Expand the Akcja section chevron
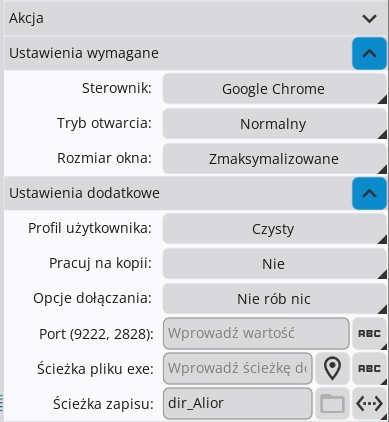The width and height of the screenshot is (389, 422). tap(369, 18)
